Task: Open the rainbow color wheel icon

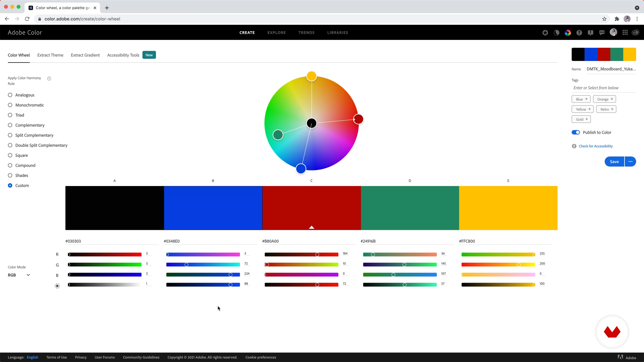Action: coord(568,33)
